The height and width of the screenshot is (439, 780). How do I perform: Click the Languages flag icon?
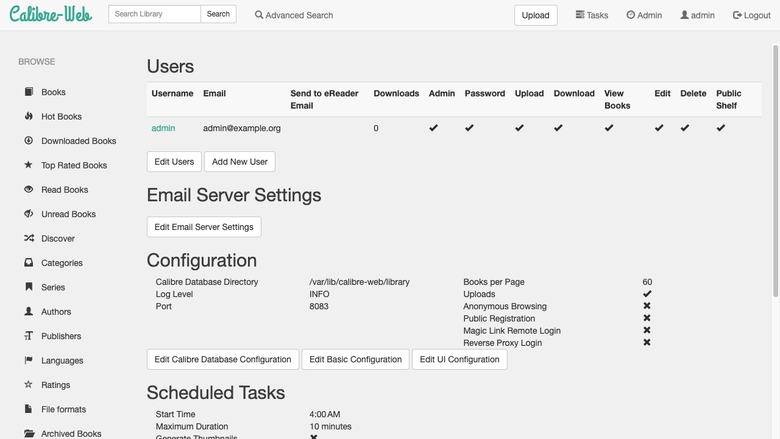(29, 360)
